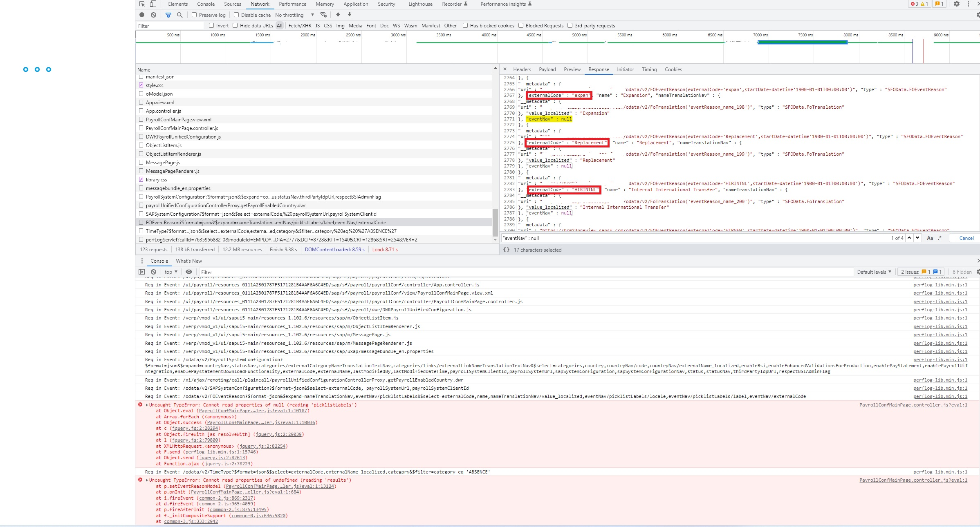Viewport: 980px width, 527px height.
Task: Open console drawer three-dot menu
Action: click(x=142, y=261)
